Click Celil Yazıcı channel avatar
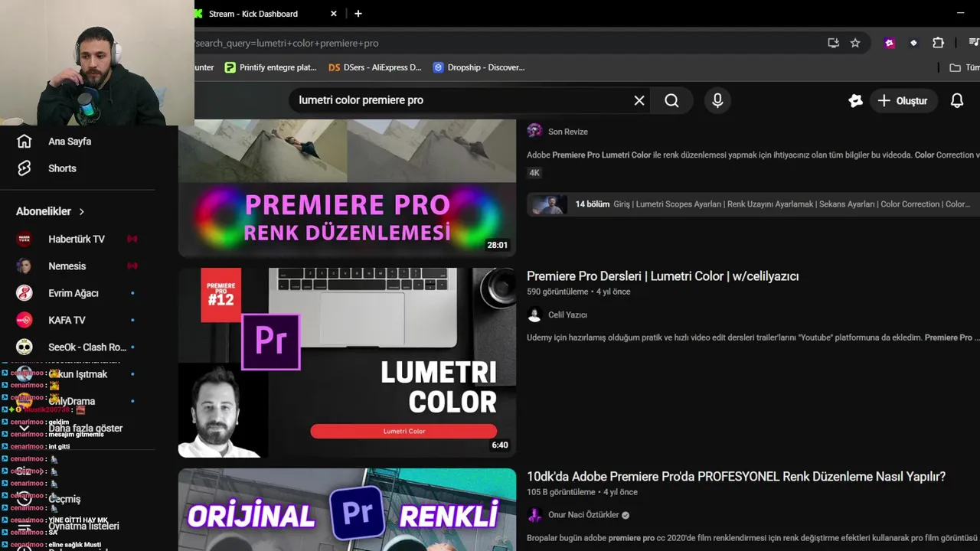Viewport: 980px width, 551px height. pos(534,315)
